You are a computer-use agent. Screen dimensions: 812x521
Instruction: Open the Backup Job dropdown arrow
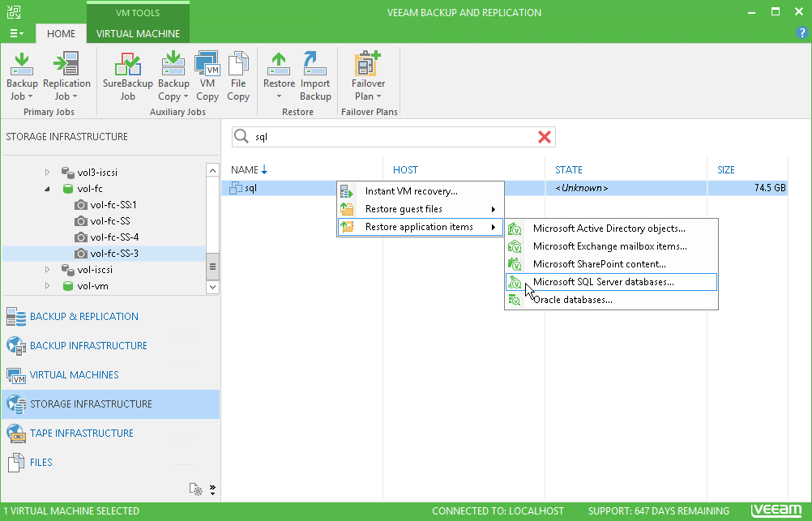(30, 97)
